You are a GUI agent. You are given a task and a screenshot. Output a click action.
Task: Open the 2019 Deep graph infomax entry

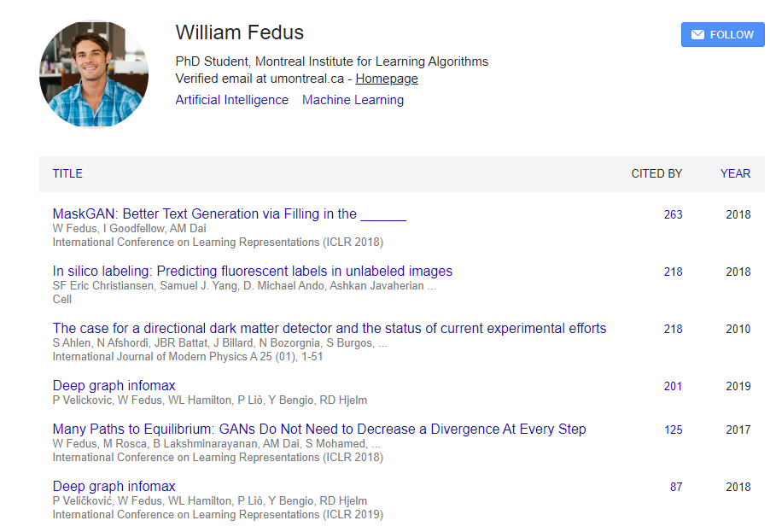tap(114, 386)
